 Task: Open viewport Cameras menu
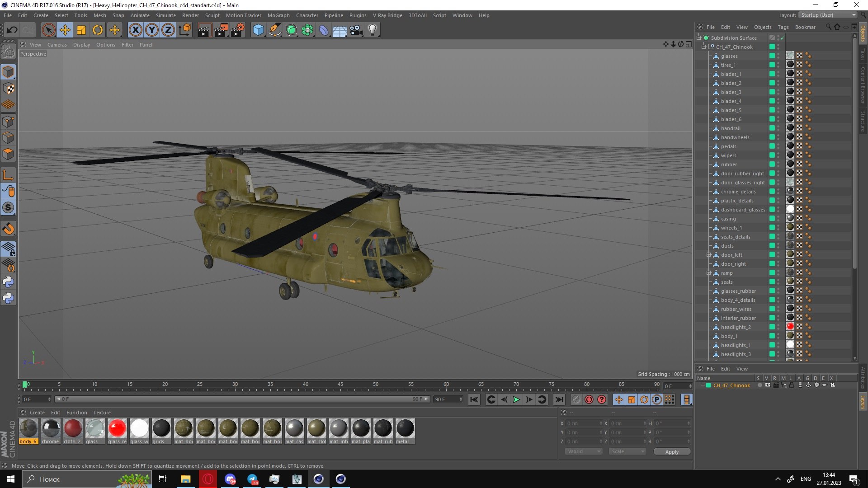coord(57,45)
